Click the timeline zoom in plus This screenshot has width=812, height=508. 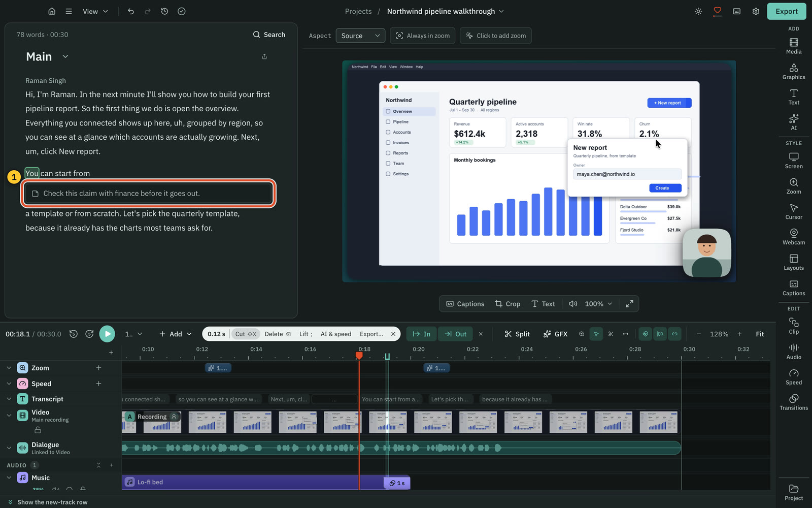pos(739,334)
